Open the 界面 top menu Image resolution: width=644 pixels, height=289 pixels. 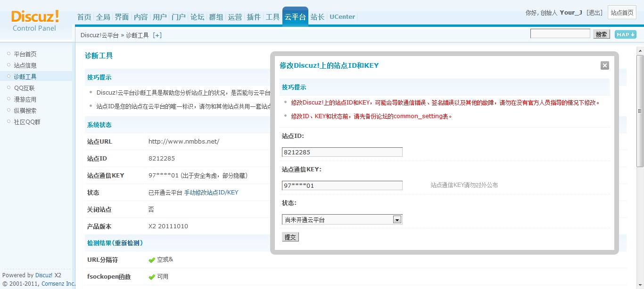point(122,17)
